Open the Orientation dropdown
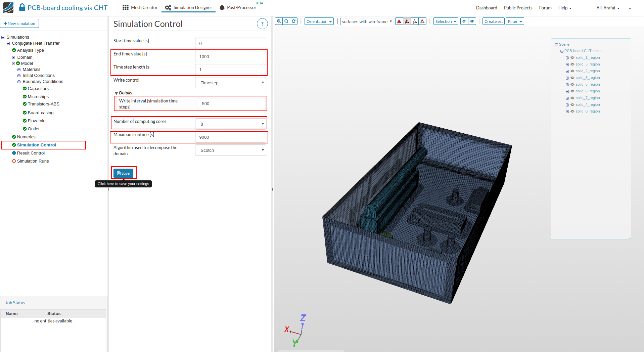 point(319,21)
